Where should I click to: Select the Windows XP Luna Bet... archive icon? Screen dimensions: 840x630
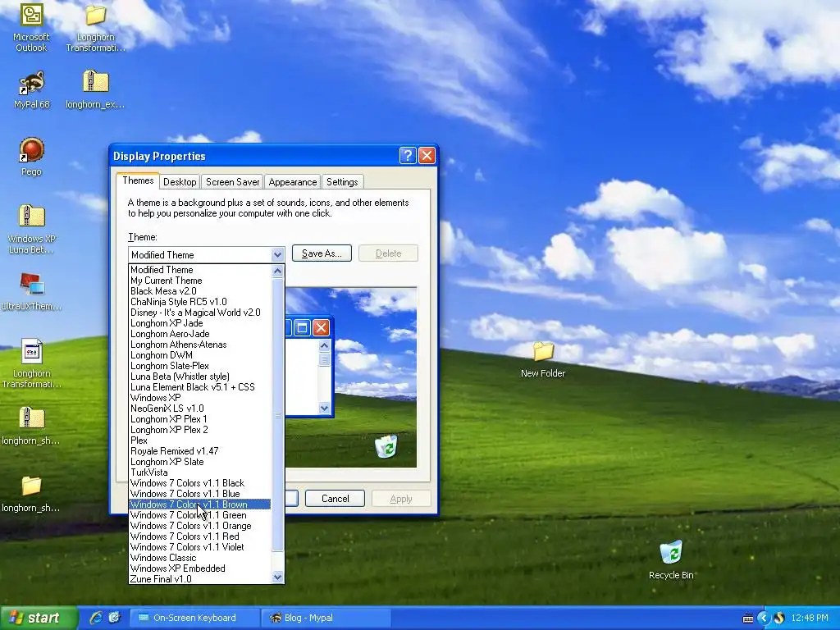[32, 229]
